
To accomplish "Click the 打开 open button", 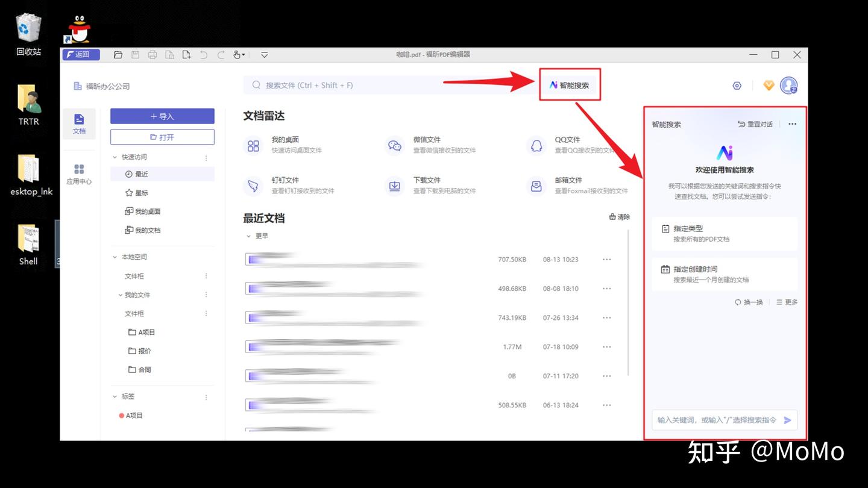I will coord(162,137).
